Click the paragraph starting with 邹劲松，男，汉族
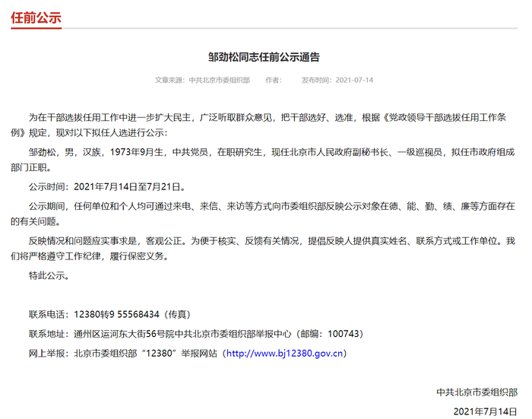This screenshot has width=532, height=419. click(x=263, y=160)
